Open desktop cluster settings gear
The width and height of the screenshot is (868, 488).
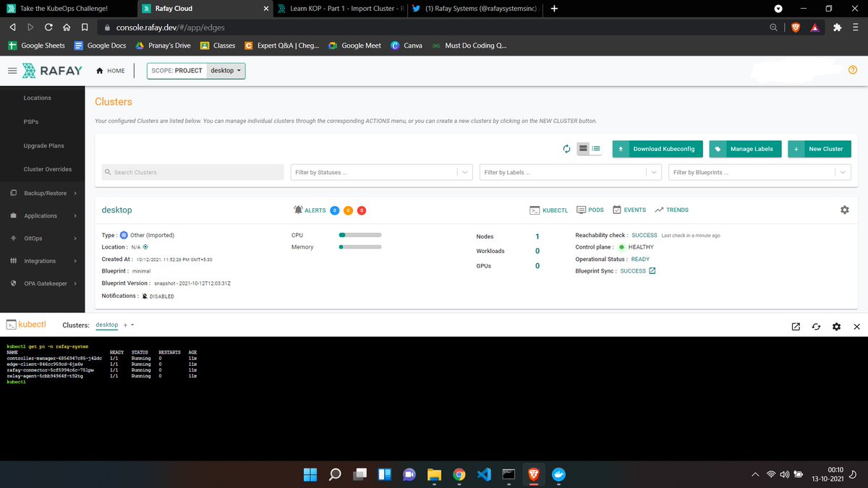point(844,210)
